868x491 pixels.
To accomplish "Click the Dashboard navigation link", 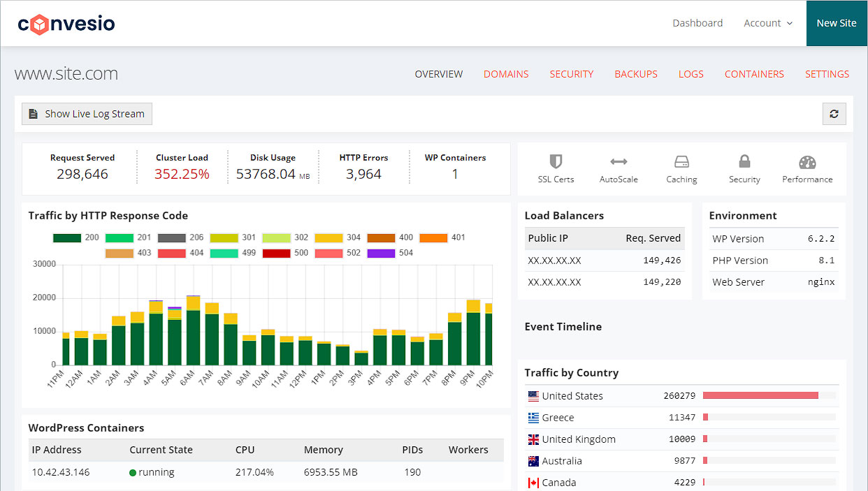I will (x=697, y=23).
